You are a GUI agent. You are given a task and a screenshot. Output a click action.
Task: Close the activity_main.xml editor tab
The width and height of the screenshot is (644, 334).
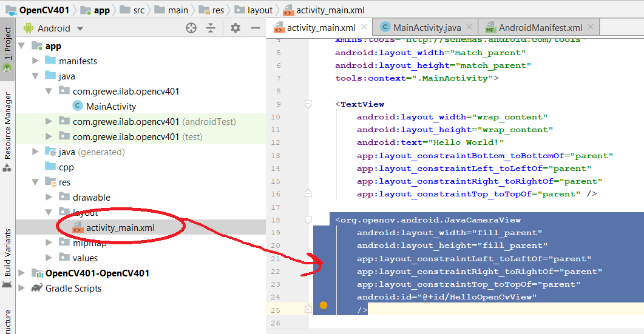pos(364,27)
